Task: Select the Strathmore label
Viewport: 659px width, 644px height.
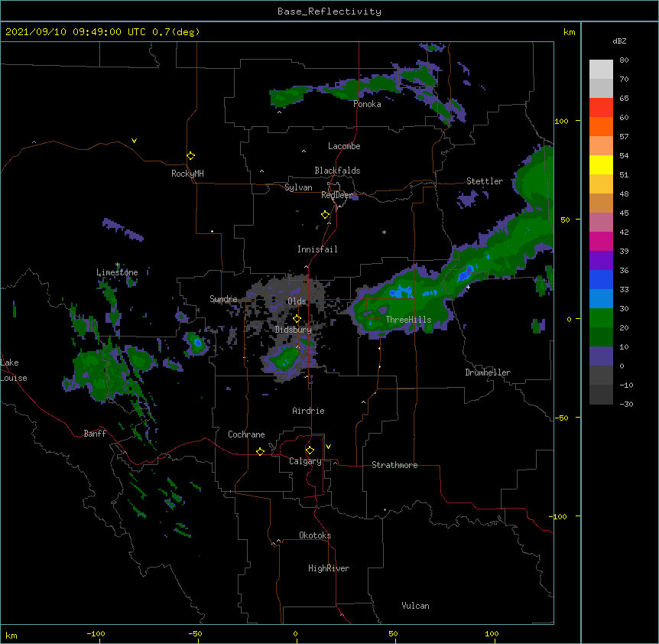Action: coord(394,465)
